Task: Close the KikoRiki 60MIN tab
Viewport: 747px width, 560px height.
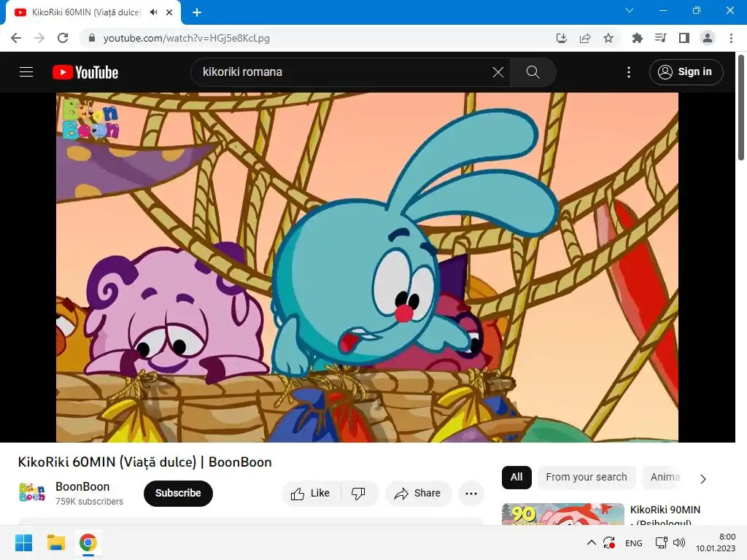Action: pyautogui.click(x=169, y=12)
